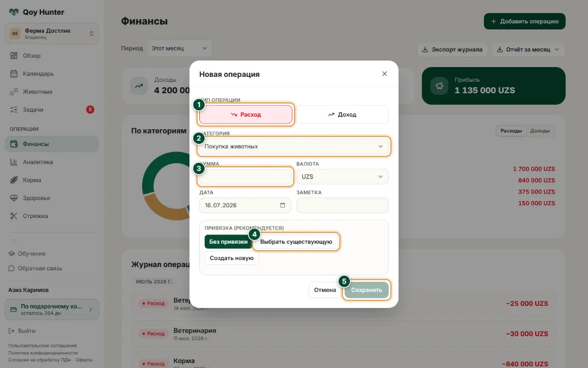
Task: Click the ФЕ farm avatar icon
Action: point(15,33)
